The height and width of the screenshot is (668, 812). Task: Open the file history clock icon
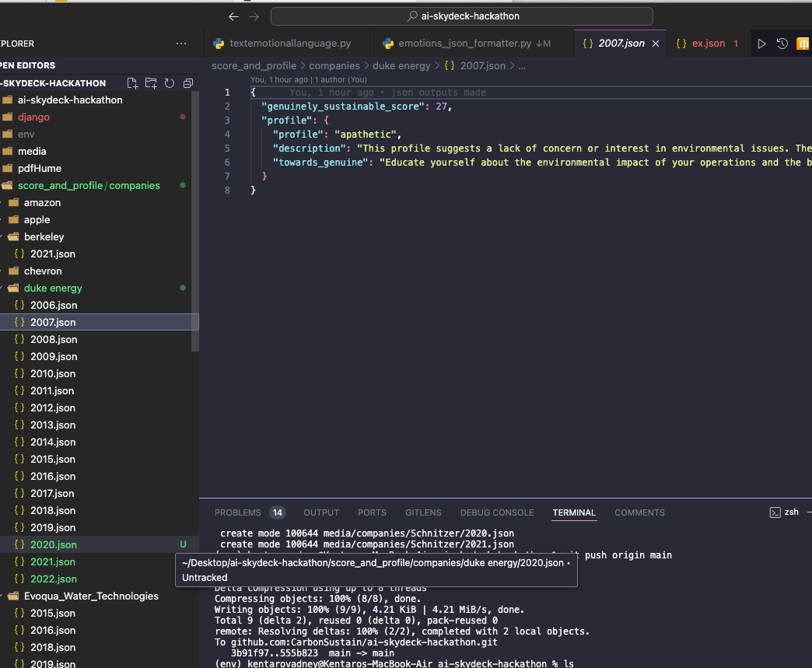782,44
